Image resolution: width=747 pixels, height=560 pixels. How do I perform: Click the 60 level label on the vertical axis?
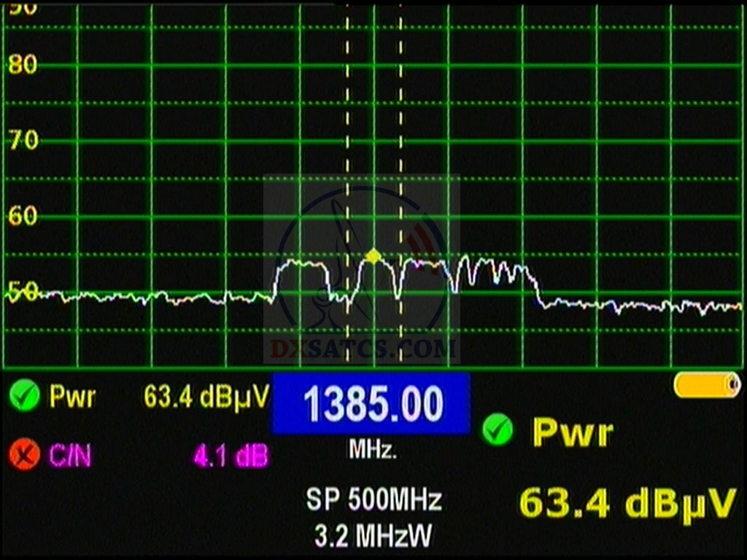coord(22,216)
